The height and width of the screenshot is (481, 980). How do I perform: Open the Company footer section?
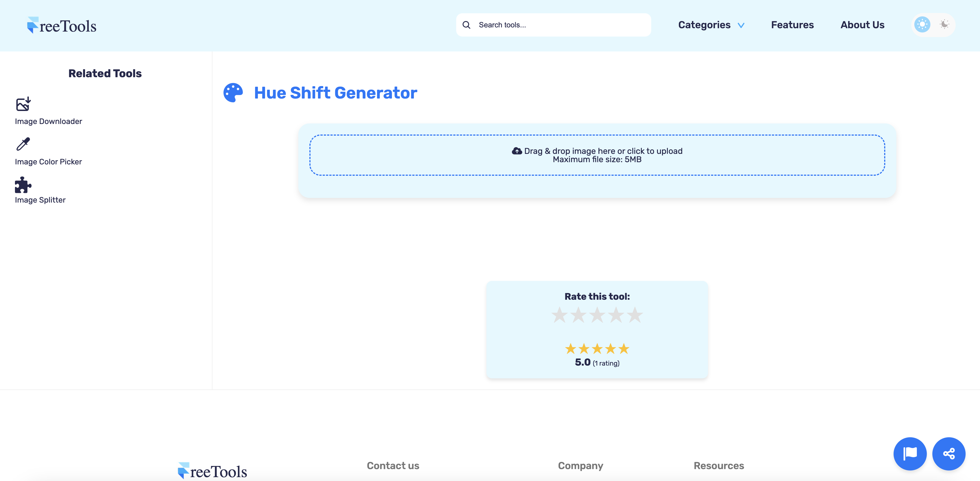point(580,466)
